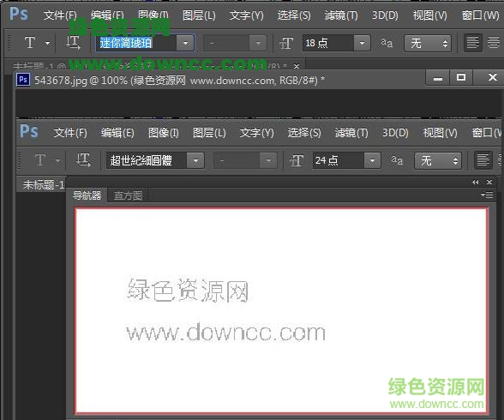Open the inner 文件(F) menu
Image resolution: width=504 pixels, height=420 pixels.
pos(70,132)
